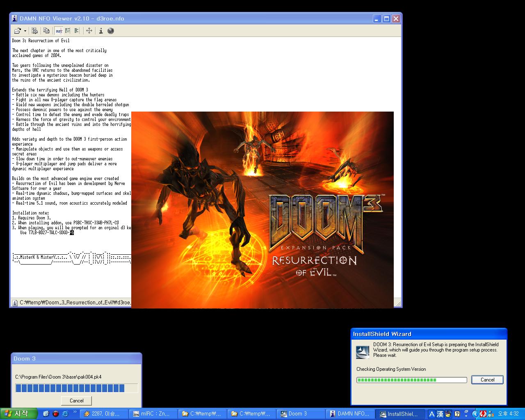The image size is (525, 420).
Task: Launch Internet Explorer from Quick Launch
Action: [65, 414]
